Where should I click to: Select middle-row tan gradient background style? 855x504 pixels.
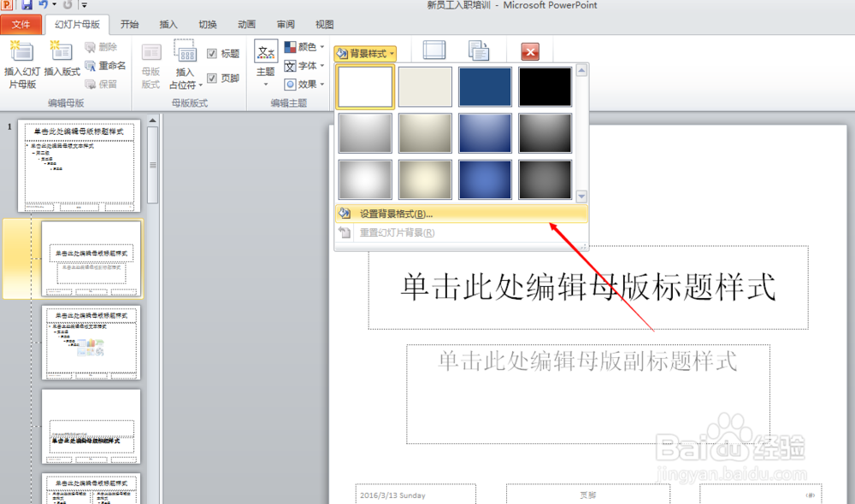pyautogui.click(x=425, y=133)
